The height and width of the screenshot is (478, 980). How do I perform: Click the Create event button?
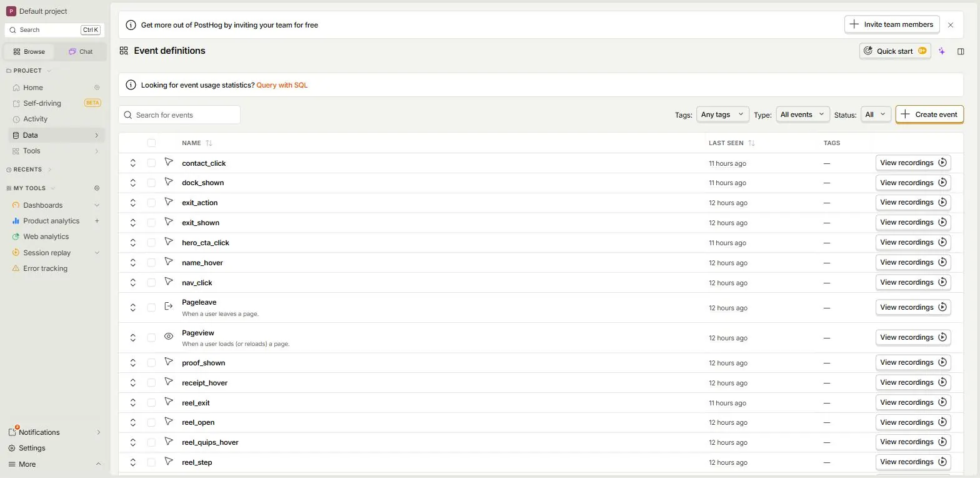929,114
